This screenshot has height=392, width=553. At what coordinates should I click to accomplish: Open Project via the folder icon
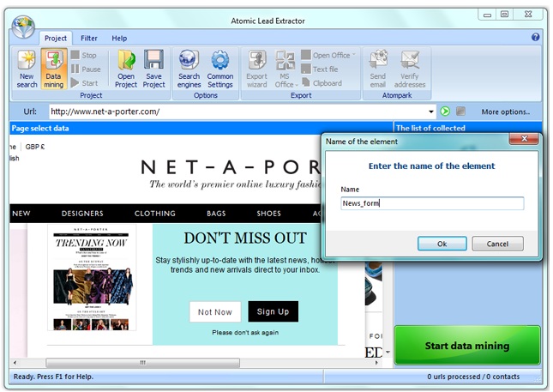(126, 69)
